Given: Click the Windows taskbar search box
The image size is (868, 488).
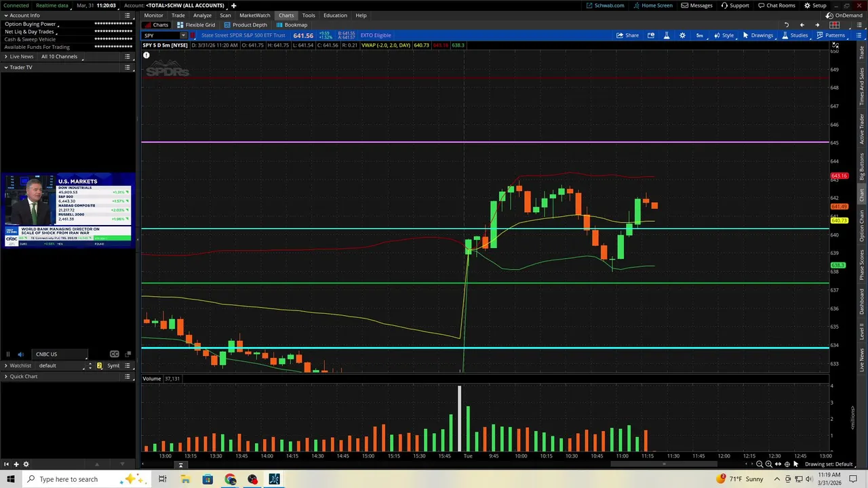Looking at the screenshot, I should coord(85,479).
